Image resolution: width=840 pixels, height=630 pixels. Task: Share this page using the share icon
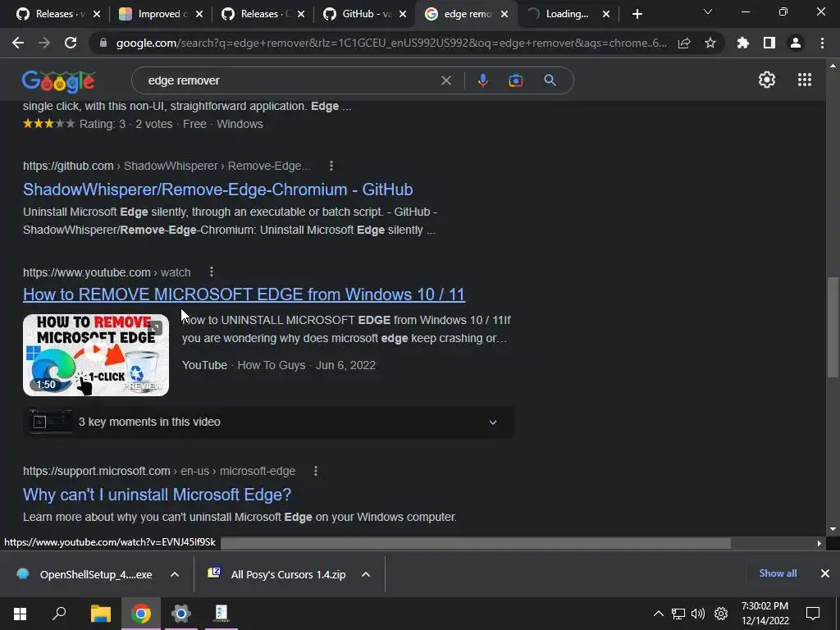coord(684,43)
